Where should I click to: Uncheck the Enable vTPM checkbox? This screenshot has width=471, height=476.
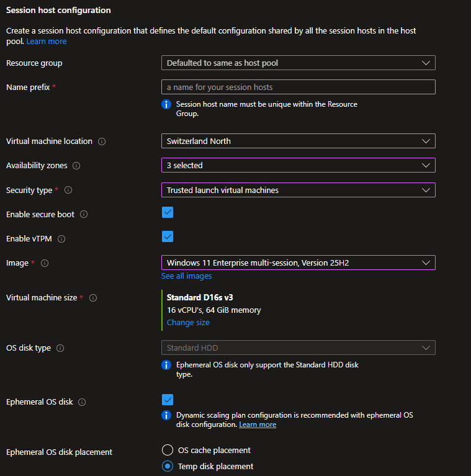pyautogui.click(x=168, y=236)
